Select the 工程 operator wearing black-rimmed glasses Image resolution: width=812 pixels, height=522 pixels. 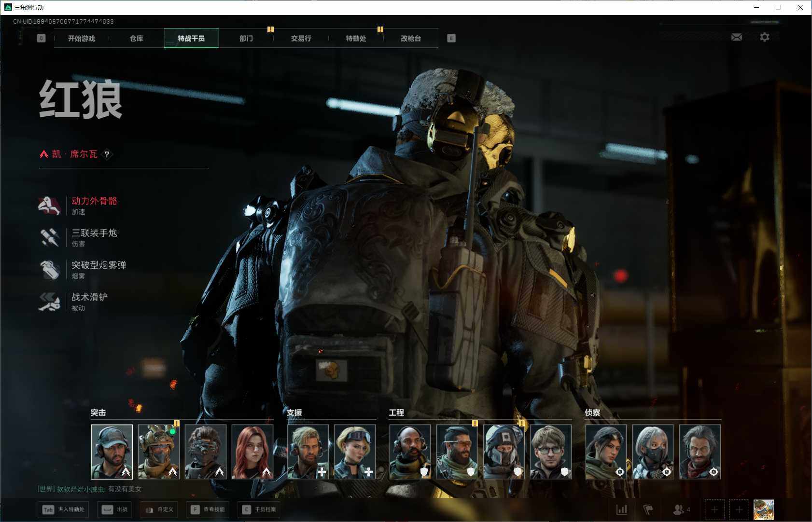[x=550, y=452]
